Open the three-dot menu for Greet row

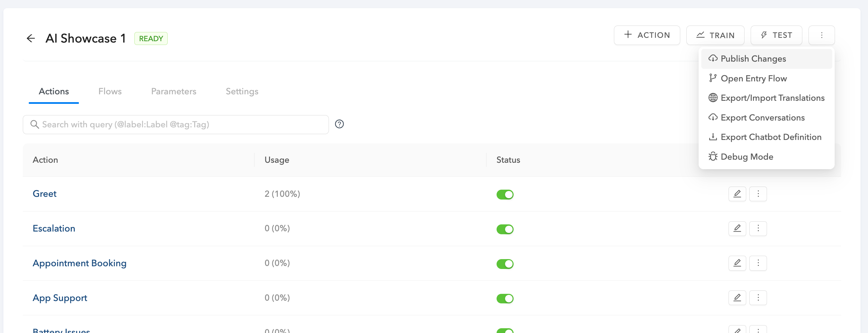coord(758,194)
